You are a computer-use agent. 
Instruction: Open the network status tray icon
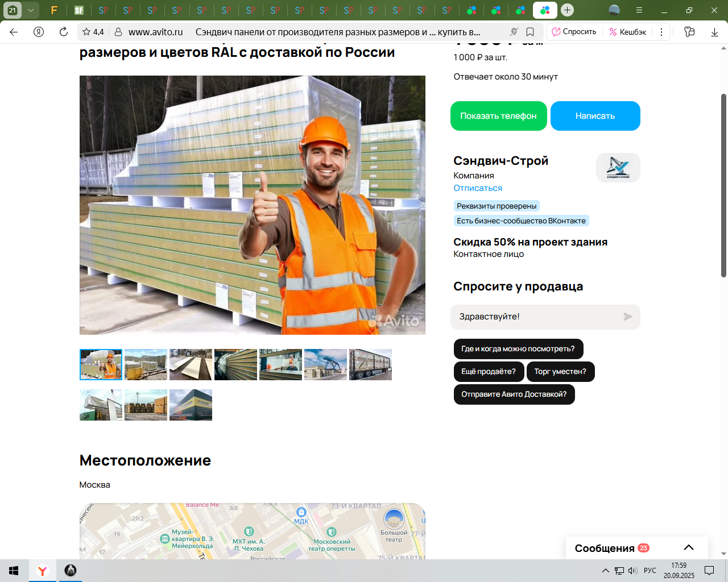pyautogui.click(x=619, y=571)
